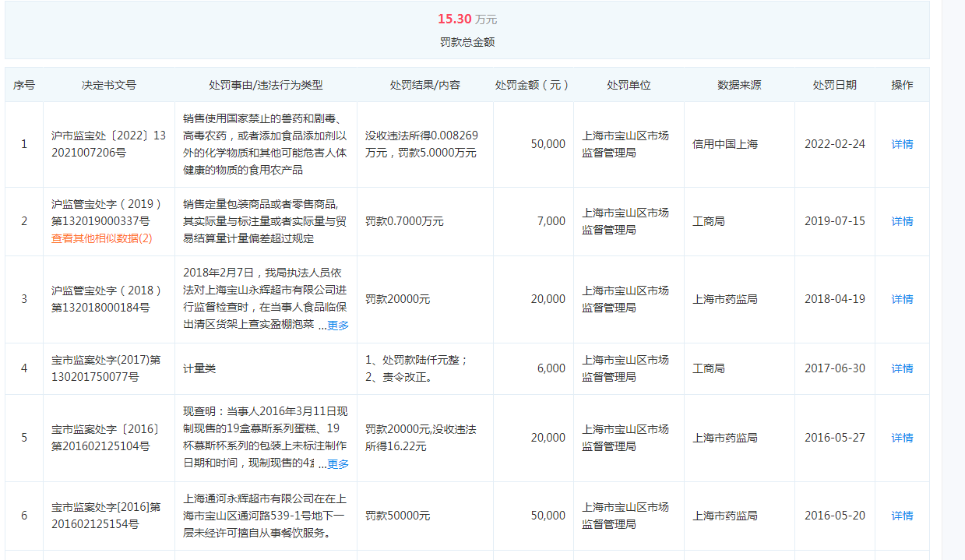Click the 上海通河永辉超市有限公司 violation description
The width and height of the screenshot is (965, 560).
(x=265, y=516)
